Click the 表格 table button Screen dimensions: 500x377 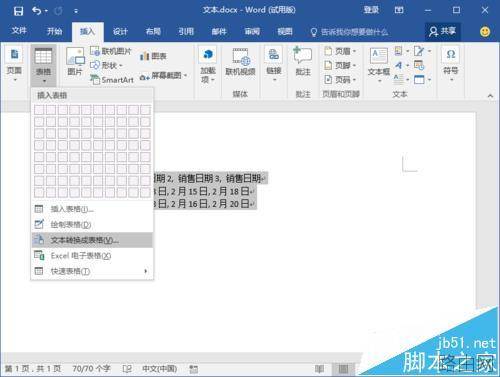coord(43,65)
